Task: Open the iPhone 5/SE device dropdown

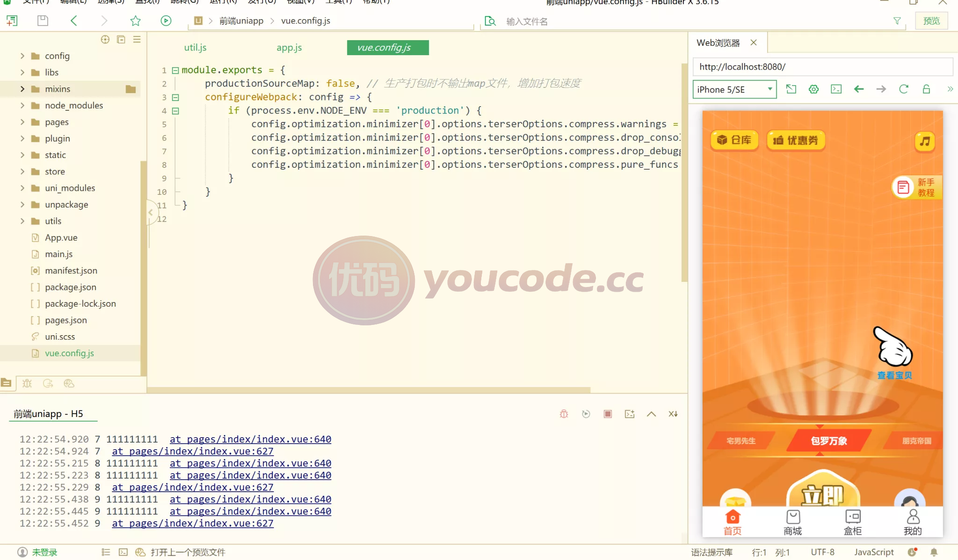Action: tap(734, 89)
